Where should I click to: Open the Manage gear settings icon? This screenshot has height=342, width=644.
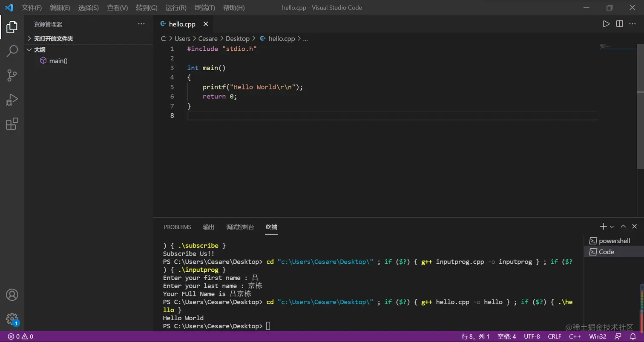pyautogui.click(x=12, y=319)
